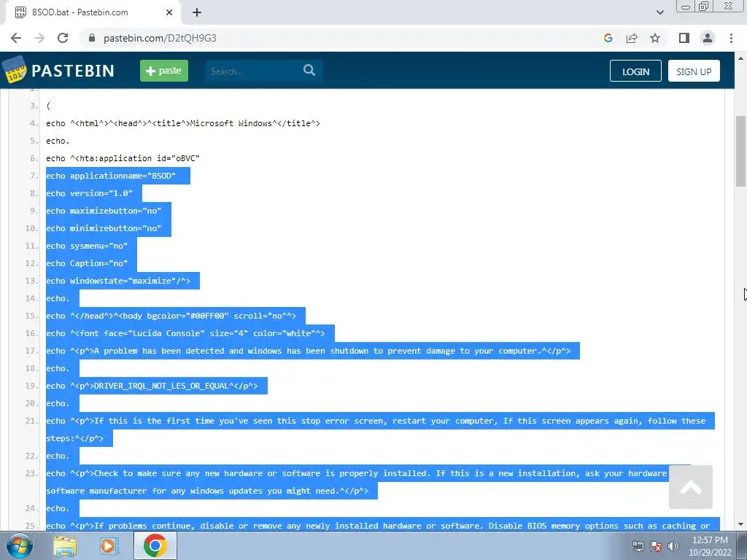Screen dimensions: 747x560
Task: Select Chrome in the taskbar
Action: coord(155,545)
